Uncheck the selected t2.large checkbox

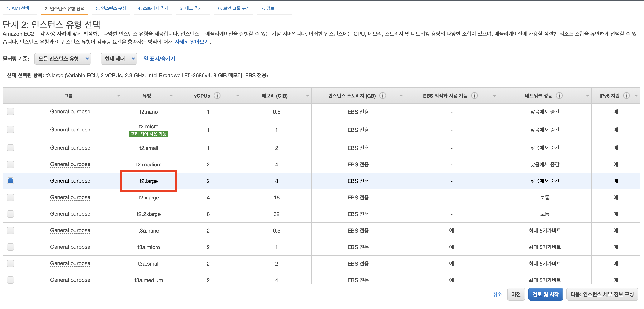tap(10, 181)
